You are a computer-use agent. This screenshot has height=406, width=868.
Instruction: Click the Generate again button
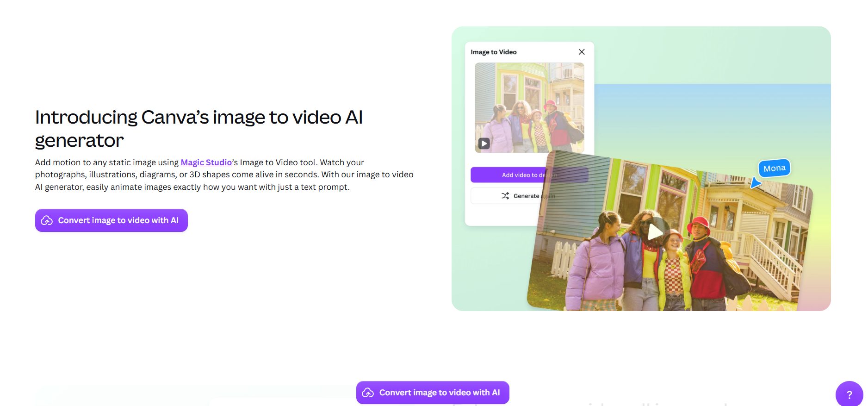pyautogui.click(x=529, y=196)
